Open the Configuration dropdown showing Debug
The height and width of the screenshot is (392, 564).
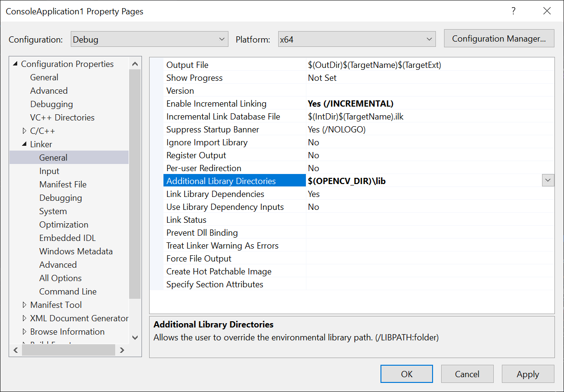click(x=221, y=39)
